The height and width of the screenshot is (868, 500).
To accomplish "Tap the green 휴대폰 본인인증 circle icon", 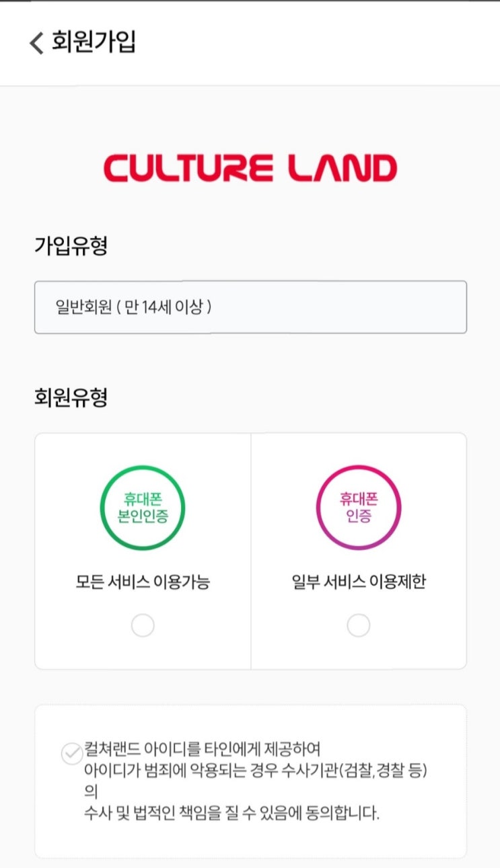I will (143, 508).
